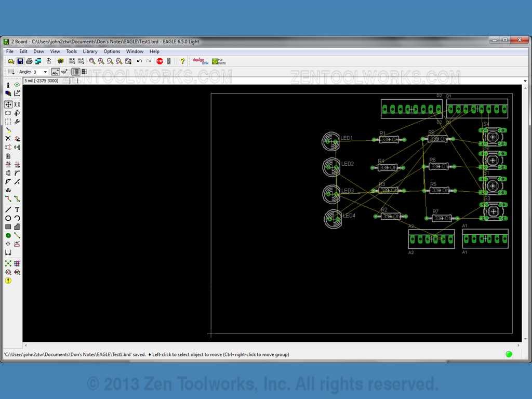Viewport: 532px width, 399px height.
Task: Click the Open file folder icon
Action: pos(11,61)
